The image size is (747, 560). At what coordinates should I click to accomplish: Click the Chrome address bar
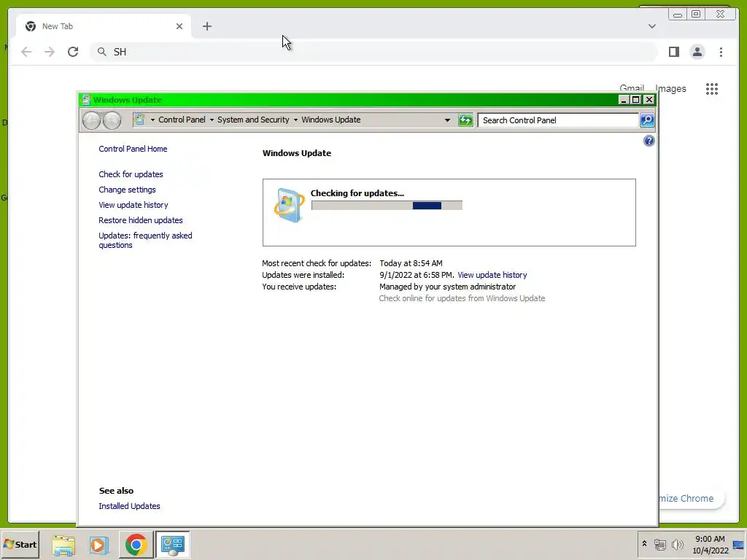tap(373, 52)
